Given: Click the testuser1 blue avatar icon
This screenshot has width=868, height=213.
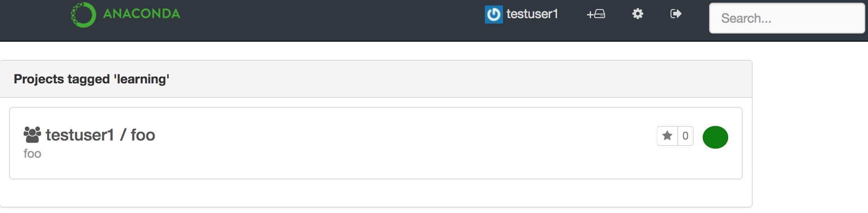Looking at the screenshot, I should click(493, 15).
